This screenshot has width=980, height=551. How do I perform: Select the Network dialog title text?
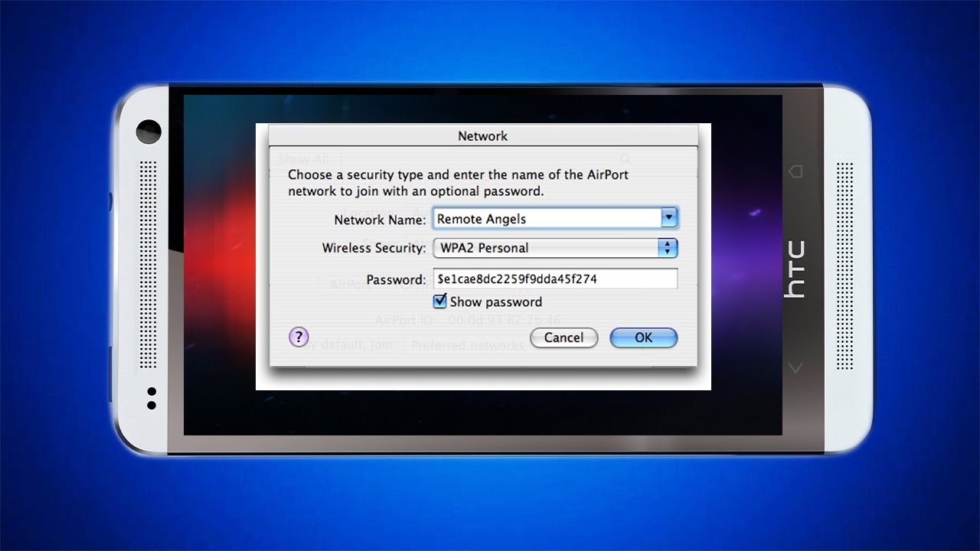pyautogui.click(x=482, y=136)
